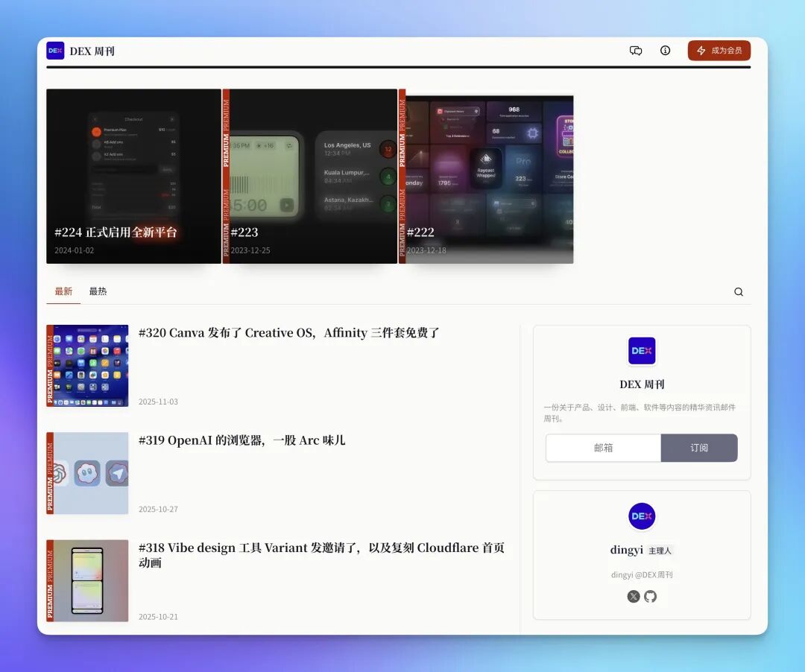Open dingyi's GitHub icon

(651, 596)
